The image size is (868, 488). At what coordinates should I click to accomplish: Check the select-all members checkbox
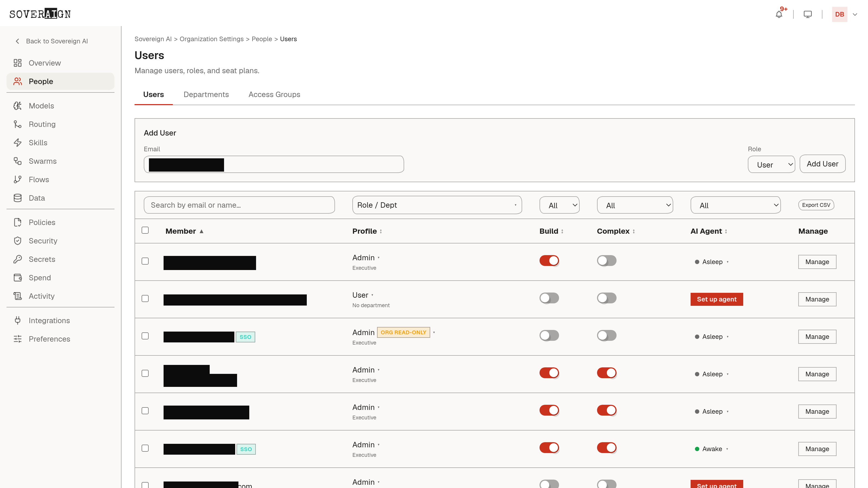coord(145,230)
